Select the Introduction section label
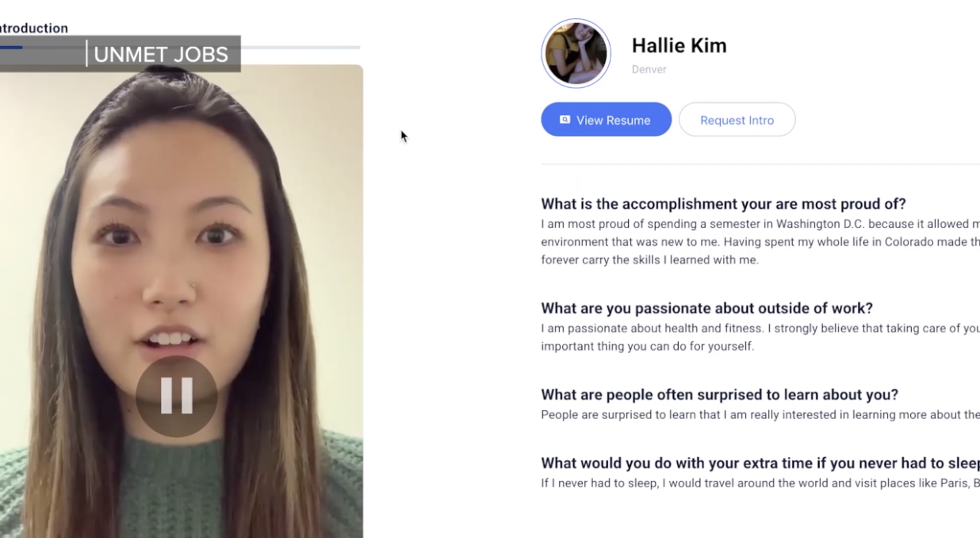980x538 pixels. click(x=33, y=29)
